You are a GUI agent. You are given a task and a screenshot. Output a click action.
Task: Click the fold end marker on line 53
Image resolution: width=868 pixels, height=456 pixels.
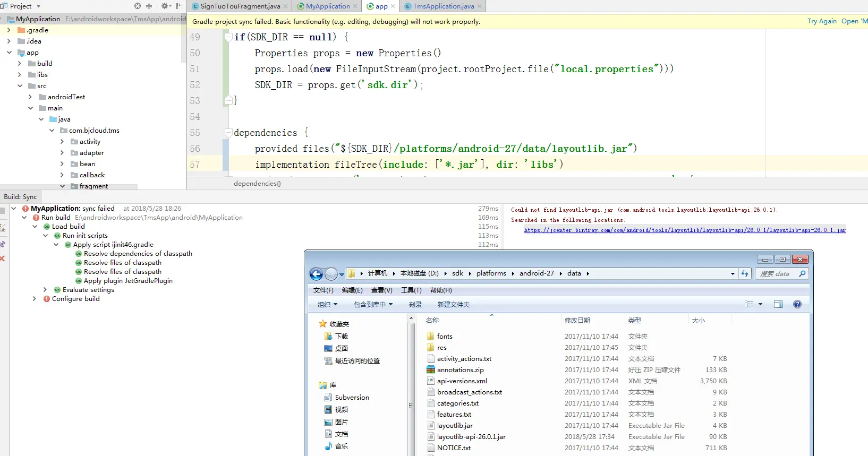pyautogui.click(x=228, y=100)
